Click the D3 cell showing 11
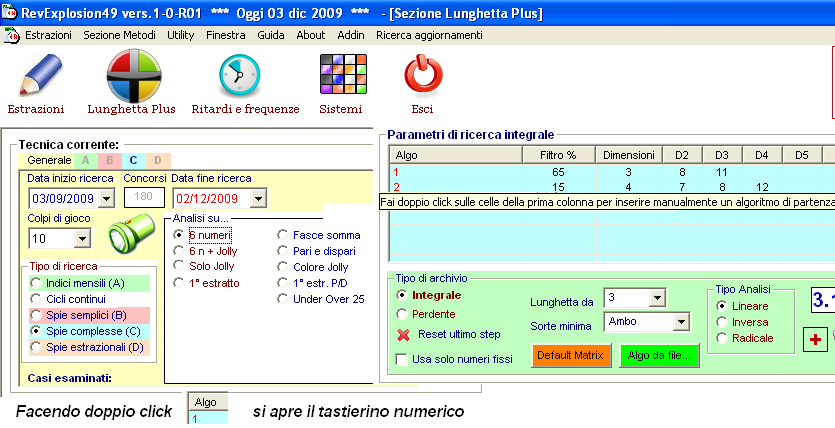The height and width of the screenshot is (428, 835). point(722,172)
